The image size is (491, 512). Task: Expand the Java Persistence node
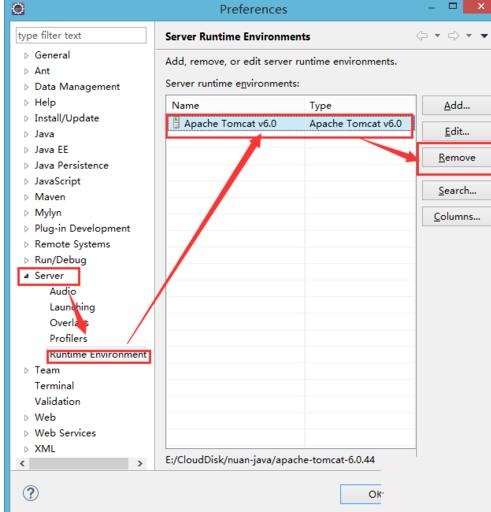point(26,166)
